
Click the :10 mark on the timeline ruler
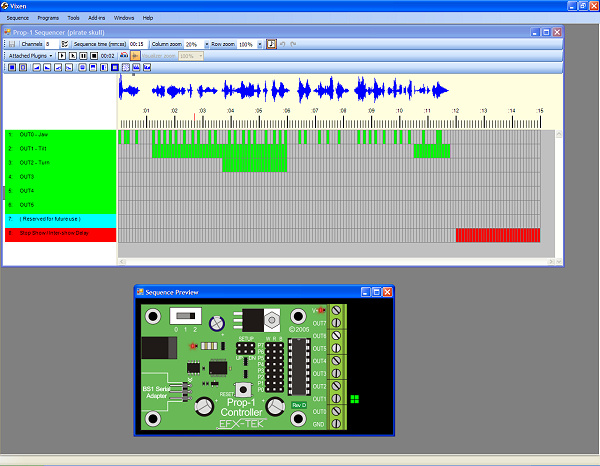[399, 111]
